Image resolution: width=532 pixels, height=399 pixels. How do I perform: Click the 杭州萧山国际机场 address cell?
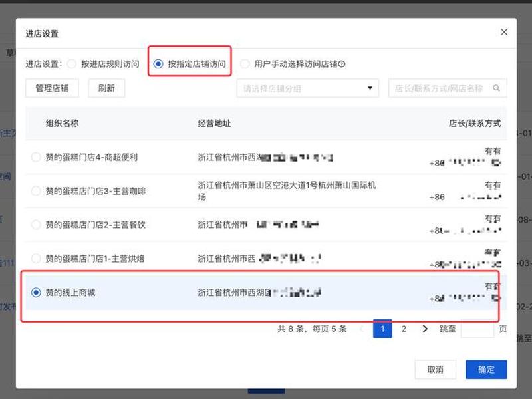[x=287, y=191]
